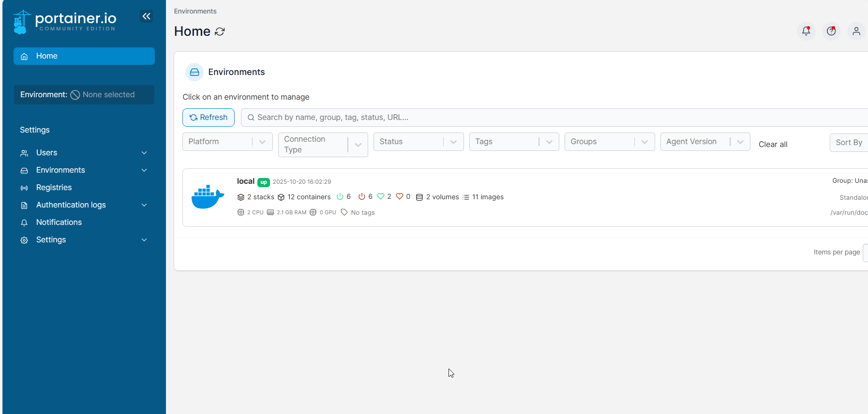Image resolution: width=868 pixels, height=414 pixels.
Task: Open the Agent Version filter dropdown
Action: pyautogui.click(x=705, y=142)
